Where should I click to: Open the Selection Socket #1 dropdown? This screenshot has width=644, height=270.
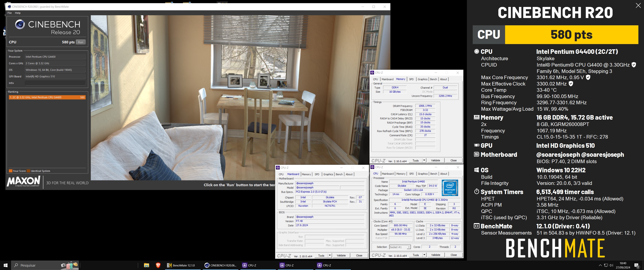click(400, 247)
